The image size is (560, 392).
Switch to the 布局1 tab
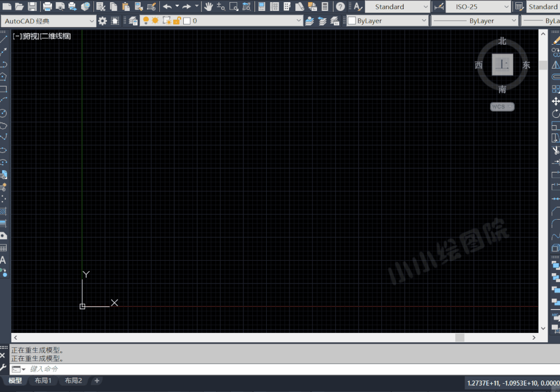(x=43, y=381)
